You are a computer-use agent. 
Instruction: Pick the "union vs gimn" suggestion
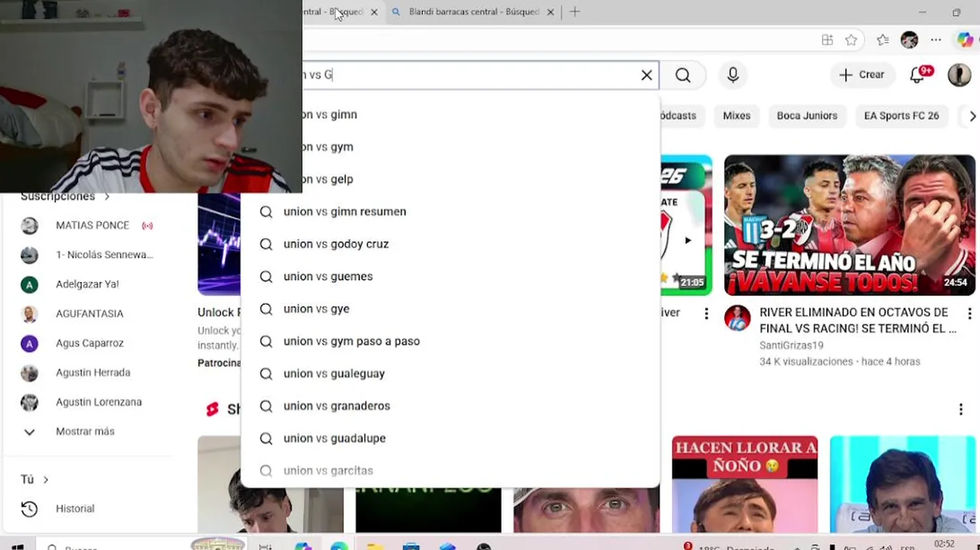pyautogui.click(x=481, y=115)
